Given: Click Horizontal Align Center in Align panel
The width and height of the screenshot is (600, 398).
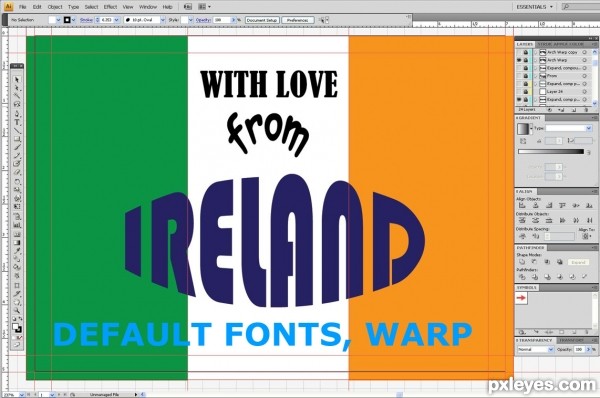Looking at the screenshot, I should coord(535,206).
